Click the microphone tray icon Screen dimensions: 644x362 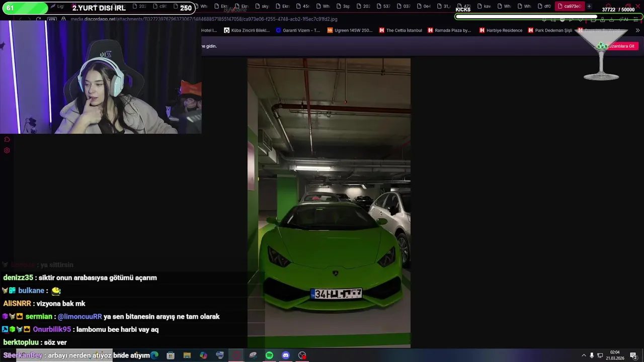(x=592, y=355)
